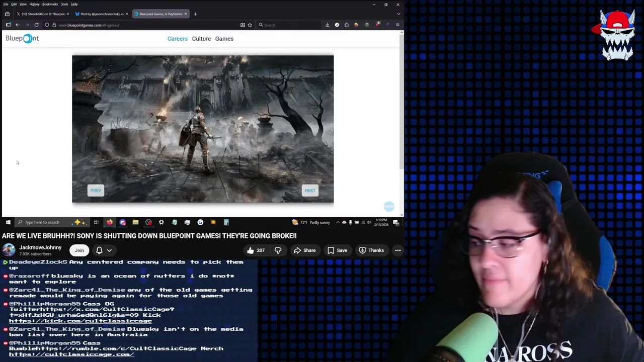Close the Shinobi602 on X tab
644x362 pixels.
pyautogui.click(x=68, y=14)
